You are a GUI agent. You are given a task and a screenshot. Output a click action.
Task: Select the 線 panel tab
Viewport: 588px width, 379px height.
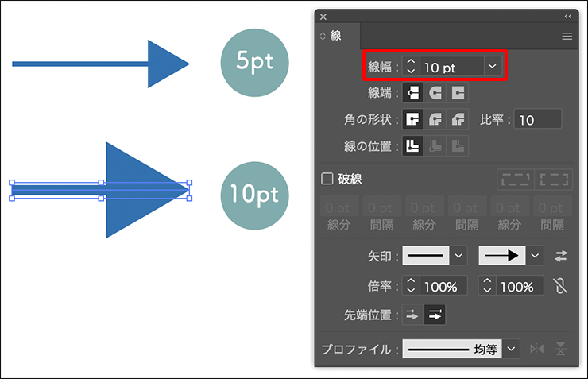point(335,36)
